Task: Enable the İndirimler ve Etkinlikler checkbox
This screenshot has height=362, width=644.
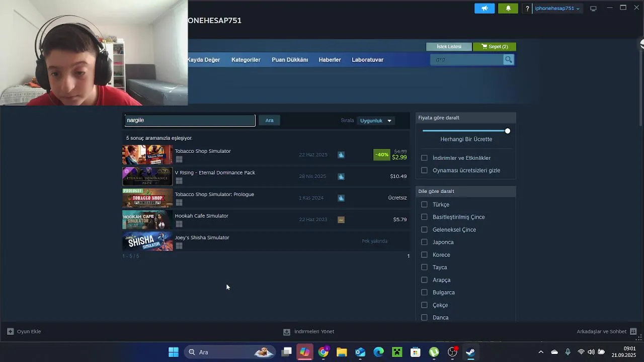Action: [x=424, y=158]
